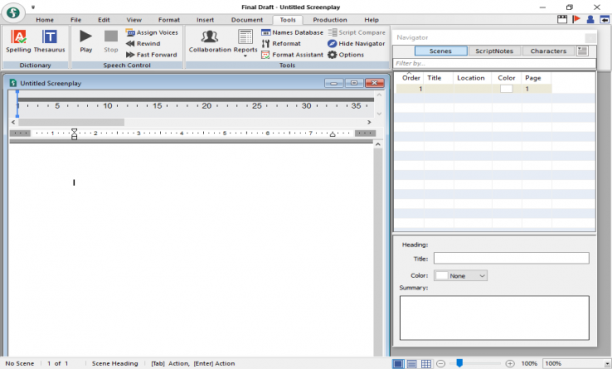The image size is (612, 369).
Task: Open the Edit ribbon tab
Action: 104,20
